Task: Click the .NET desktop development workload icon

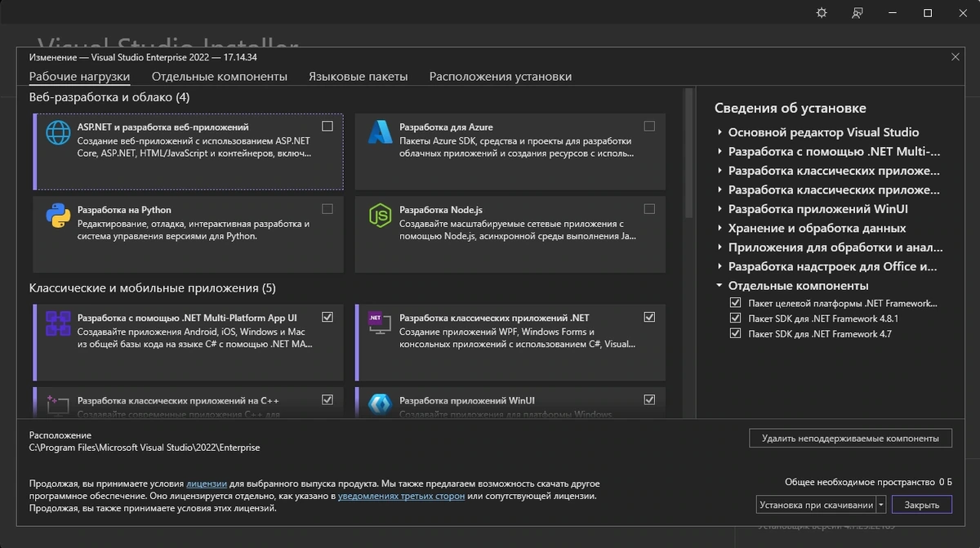Action: 381,323
